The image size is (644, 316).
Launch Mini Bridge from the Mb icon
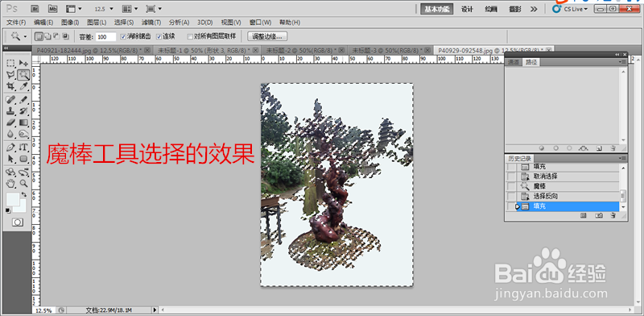[x=52, y=8]
